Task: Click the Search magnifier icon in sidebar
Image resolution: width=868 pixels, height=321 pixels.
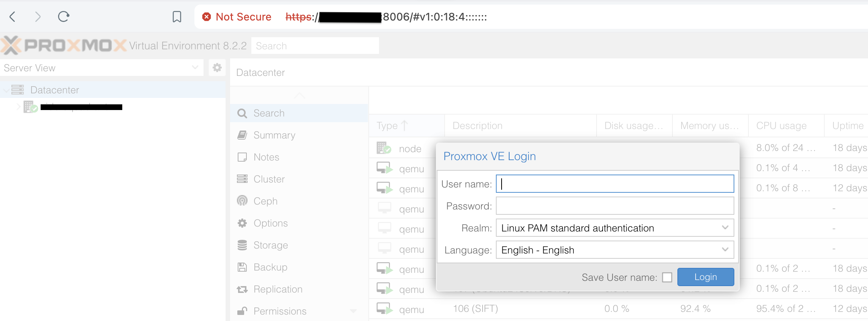Action: 242,113
